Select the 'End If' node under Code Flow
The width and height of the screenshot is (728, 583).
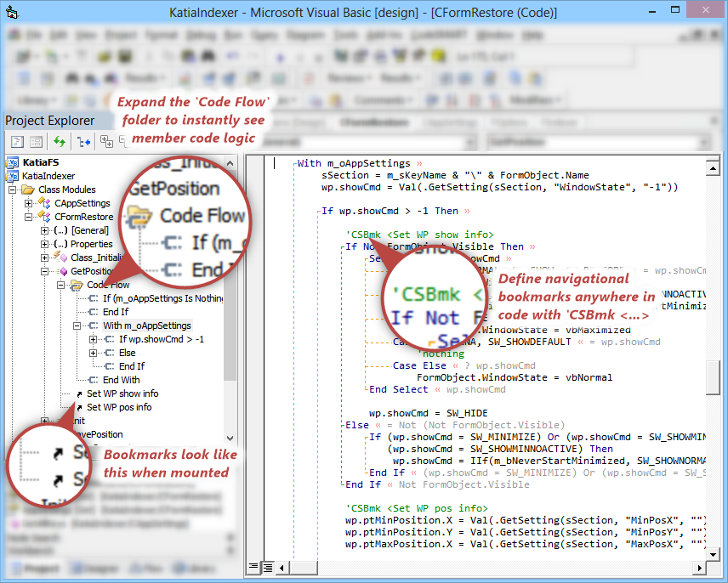pos(116,312)
